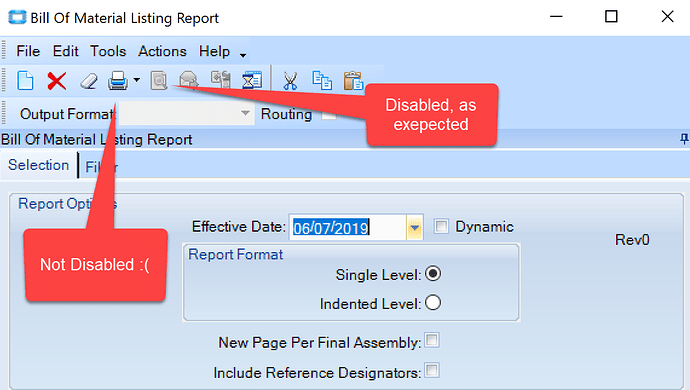This screenshot has height=390, width=690.
Task: Open the Output Format combo box
Action: click(186, 114)
